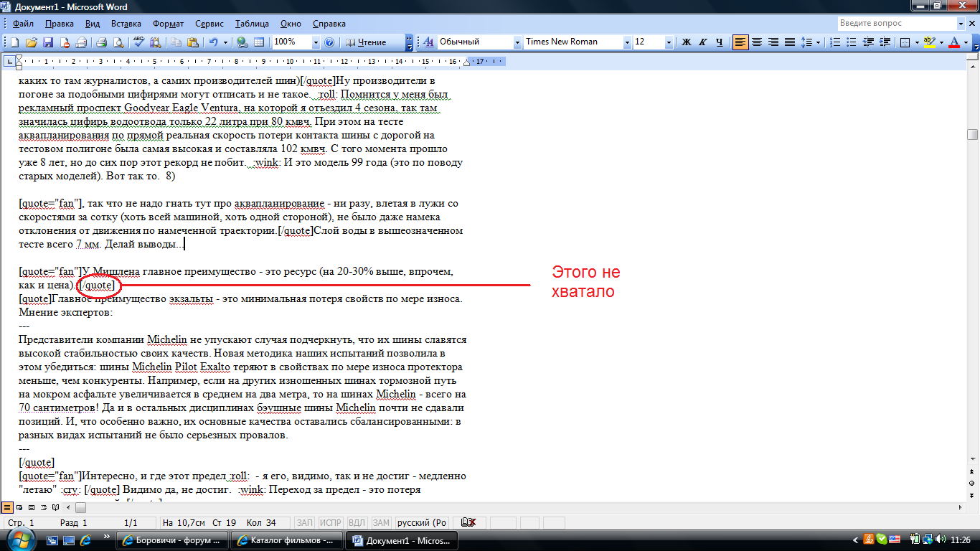Open the Styles and Formatting pane icon

click(429, 42)
